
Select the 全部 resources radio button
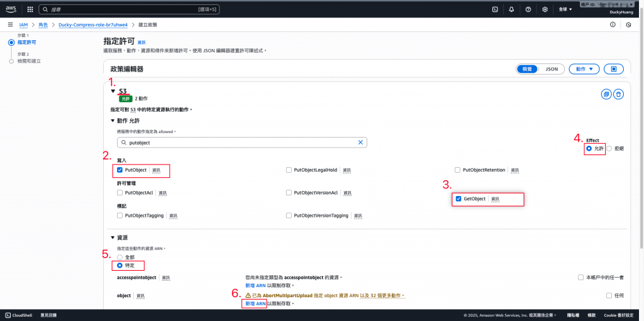[120, 257]
